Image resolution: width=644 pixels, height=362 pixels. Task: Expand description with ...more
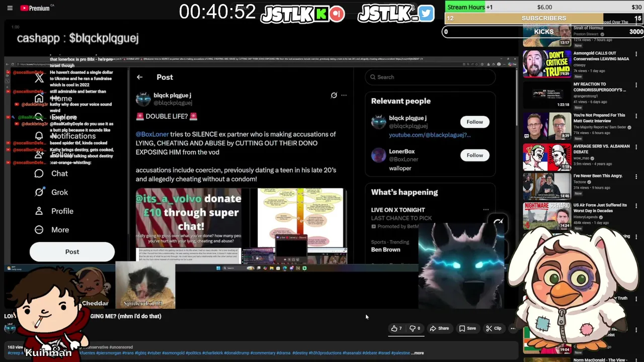pos(418,353)
